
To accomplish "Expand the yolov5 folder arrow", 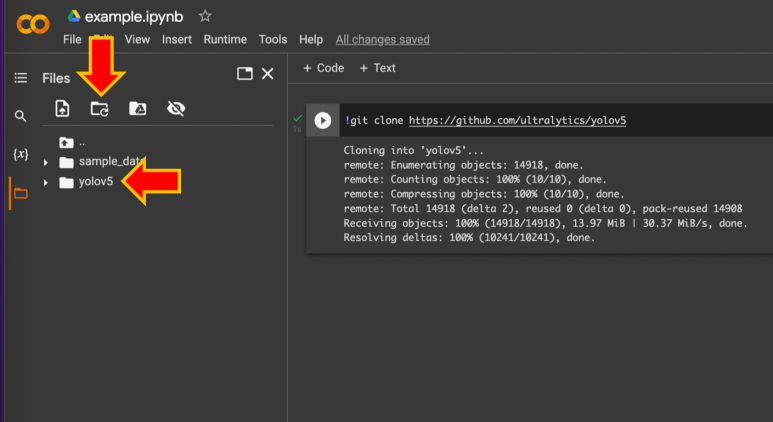I will click(46, 182).
